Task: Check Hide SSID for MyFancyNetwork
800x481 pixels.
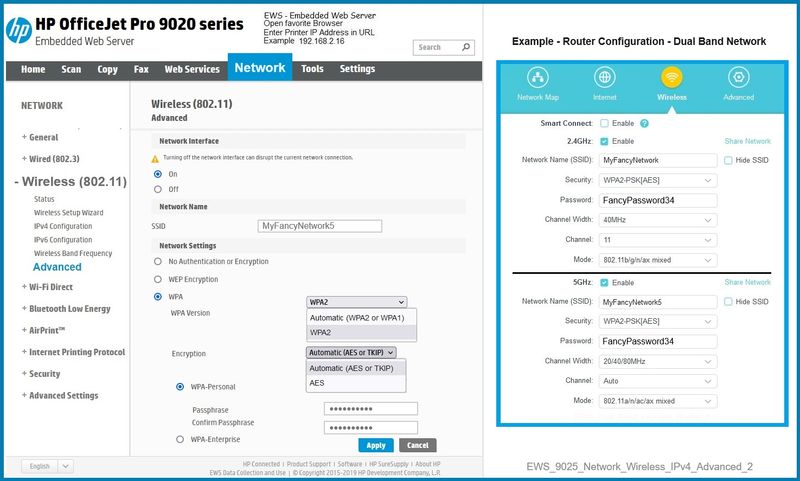Action: pos(728,160)
